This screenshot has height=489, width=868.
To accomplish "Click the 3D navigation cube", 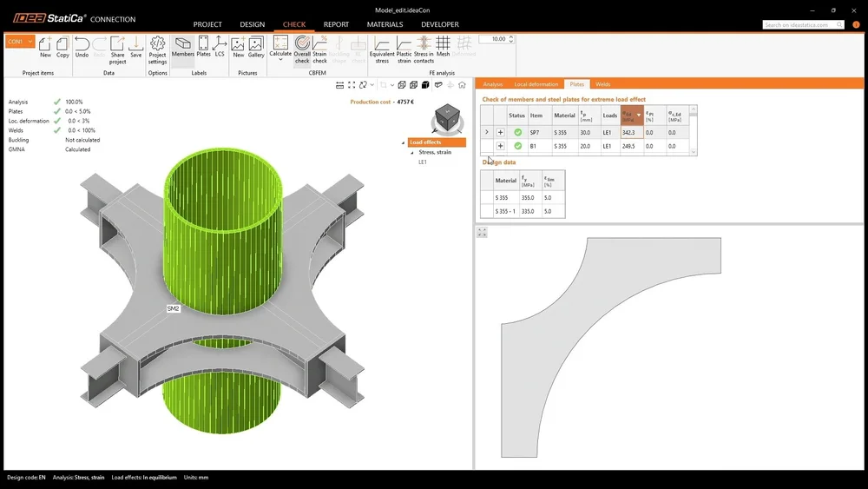I will coord(447,118).
